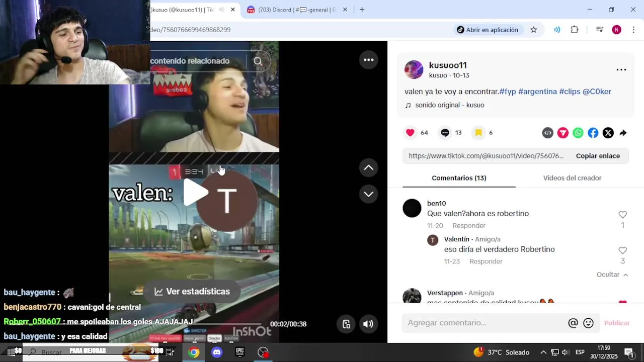Share the video on WhatsApp
The height and width of the screenshot is (362, 644).
point(578,133)
